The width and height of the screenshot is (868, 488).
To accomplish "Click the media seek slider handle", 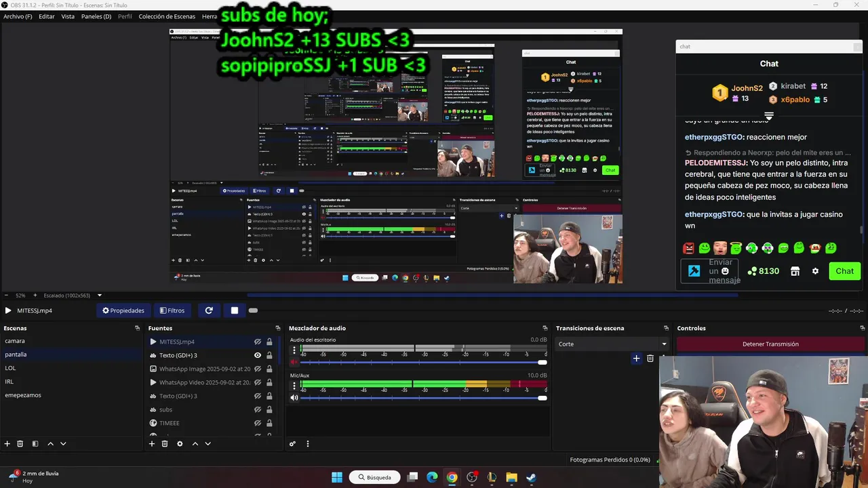I will click(253, 310).
